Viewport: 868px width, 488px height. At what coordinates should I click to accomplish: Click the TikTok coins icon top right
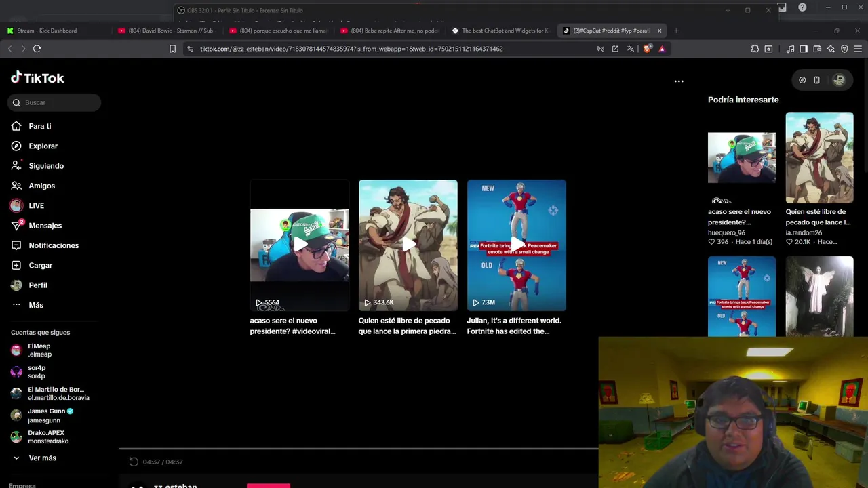tap(802, 80)
